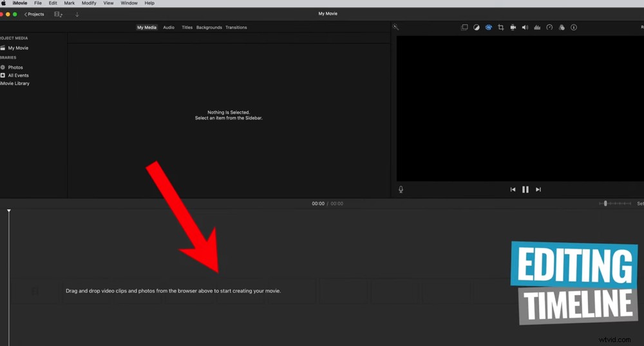Skip to next clip in viewer

(538, 189)
